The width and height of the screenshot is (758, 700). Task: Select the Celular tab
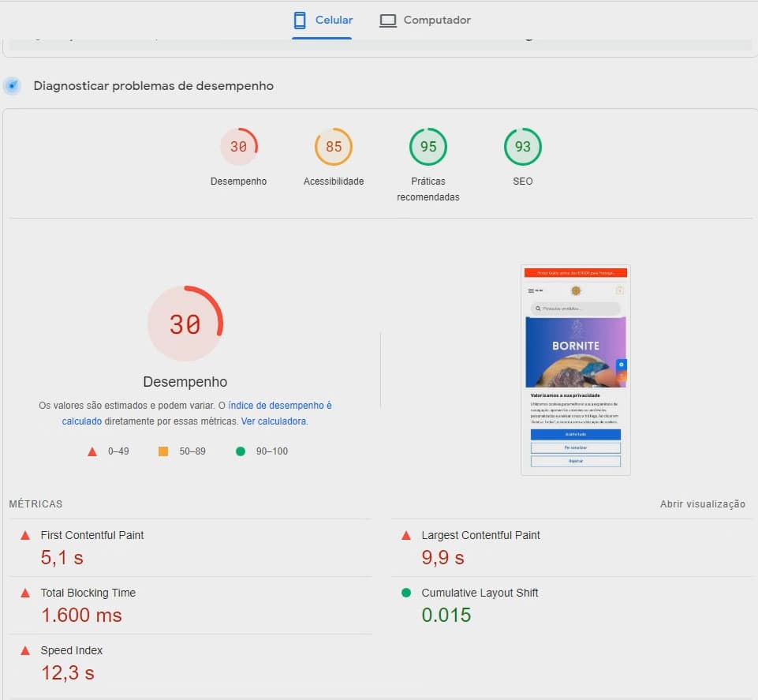(x=322, y=20)
